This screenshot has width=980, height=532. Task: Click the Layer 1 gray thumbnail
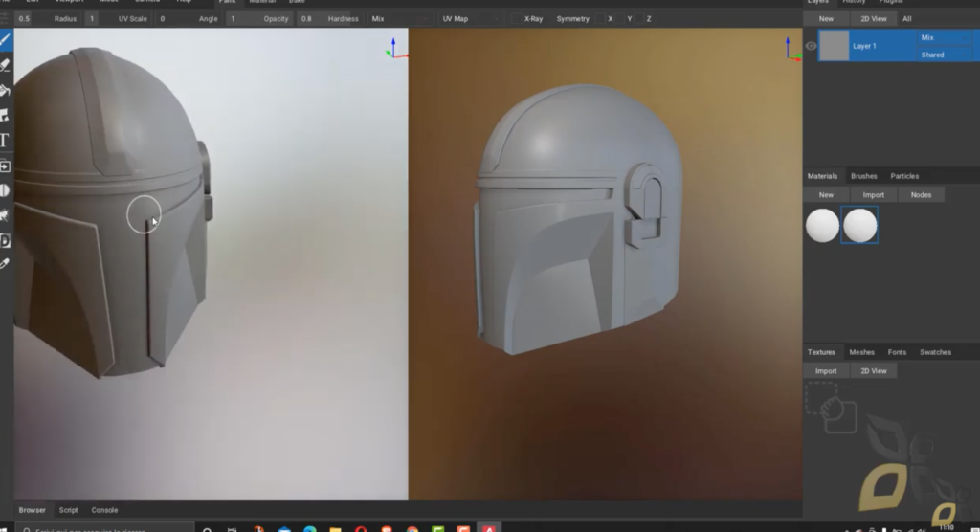click(834, 46)
